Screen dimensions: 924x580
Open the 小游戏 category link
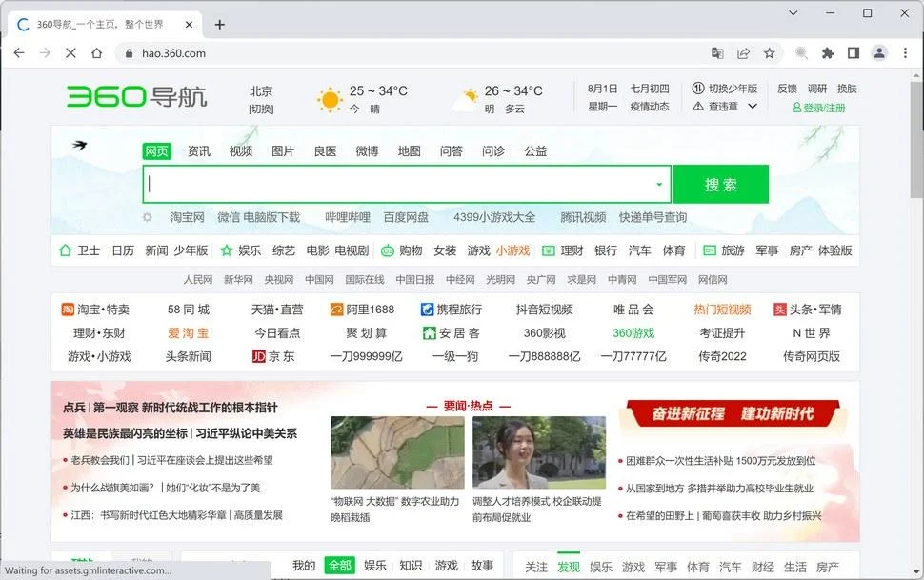coord(512,250)
